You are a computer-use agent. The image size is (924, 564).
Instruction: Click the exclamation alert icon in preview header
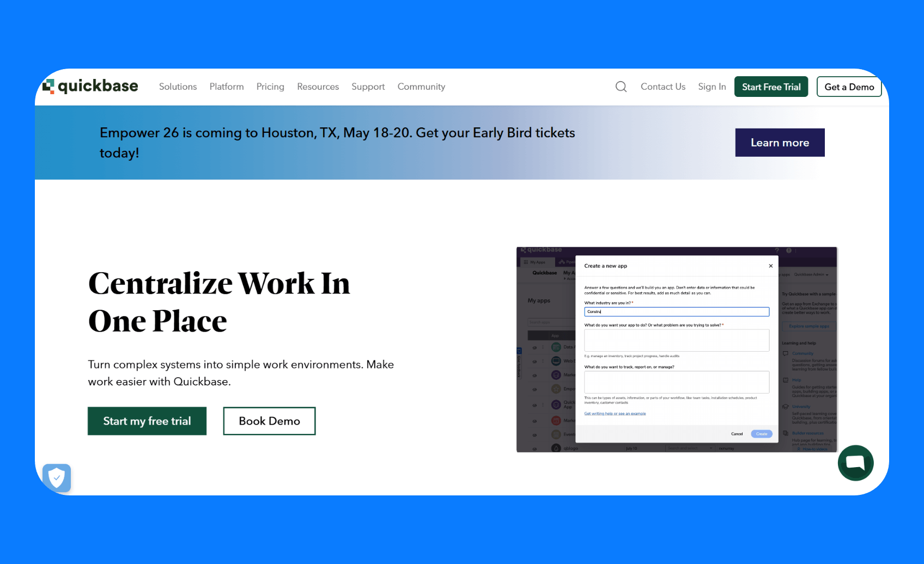(789, 250)
